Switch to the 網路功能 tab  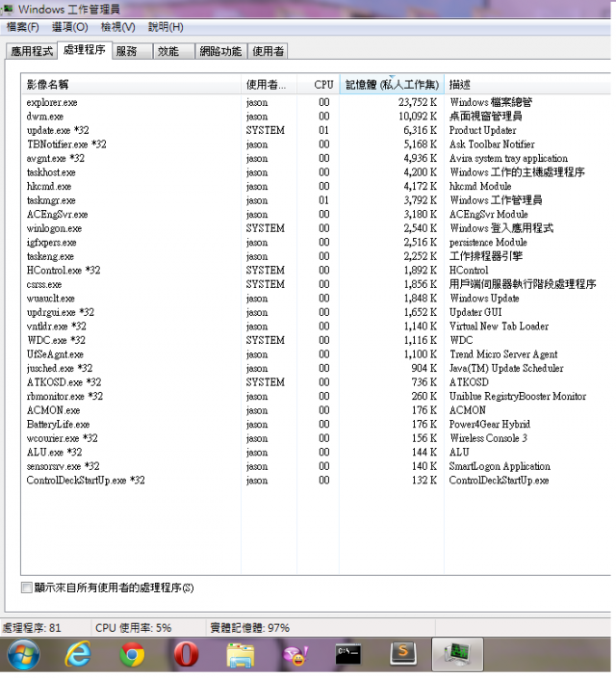(220, 51)
